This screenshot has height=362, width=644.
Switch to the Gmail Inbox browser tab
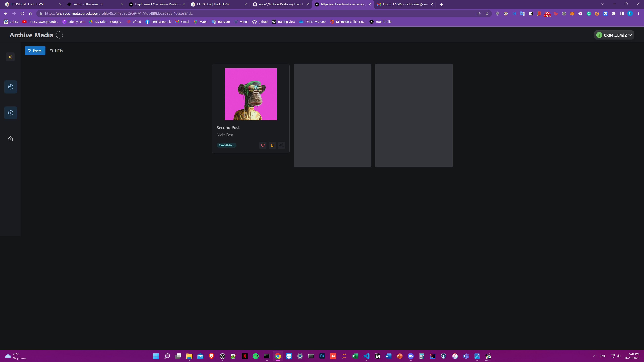[x=405, y=4]
